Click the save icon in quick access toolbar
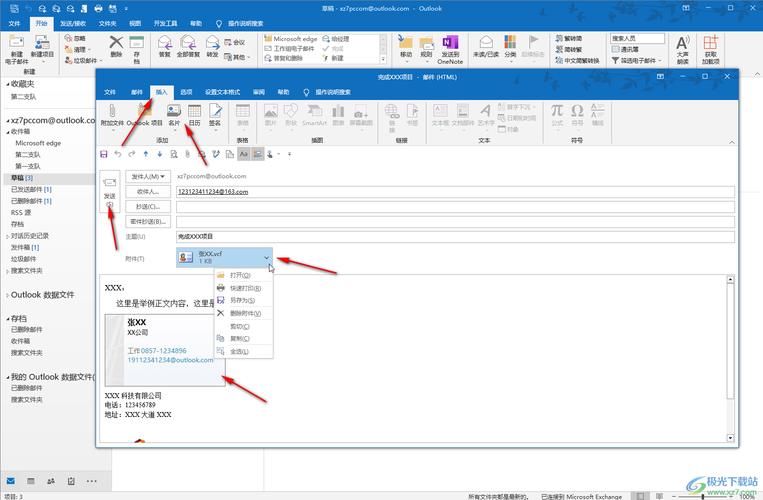 click(x=104, y=154)
